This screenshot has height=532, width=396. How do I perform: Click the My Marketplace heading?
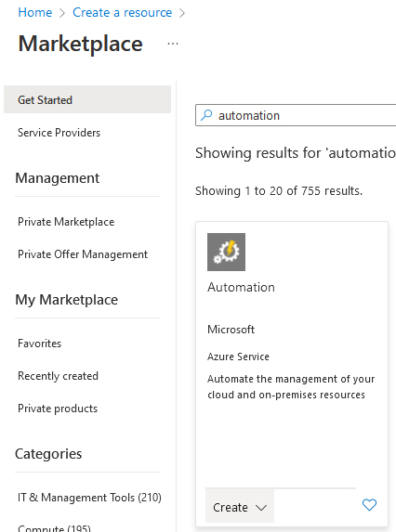pyautogui.click(x=67, y=300)
